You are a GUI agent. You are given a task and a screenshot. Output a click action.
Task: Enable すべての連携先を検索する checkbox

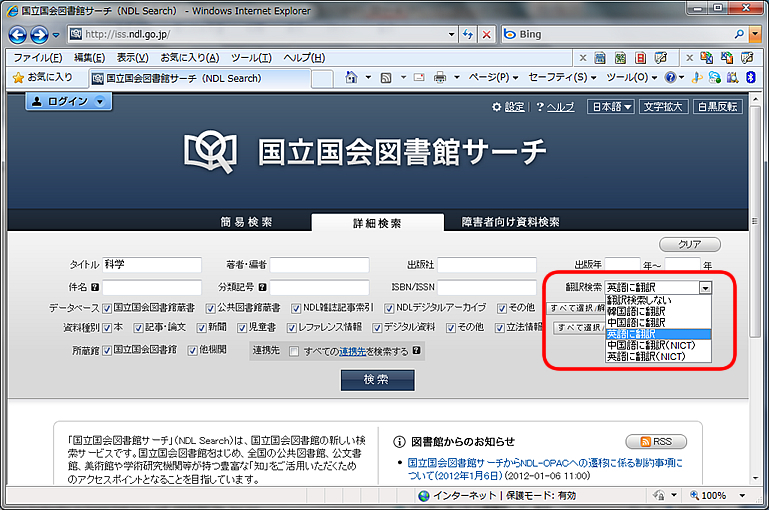tap(294, 351)
